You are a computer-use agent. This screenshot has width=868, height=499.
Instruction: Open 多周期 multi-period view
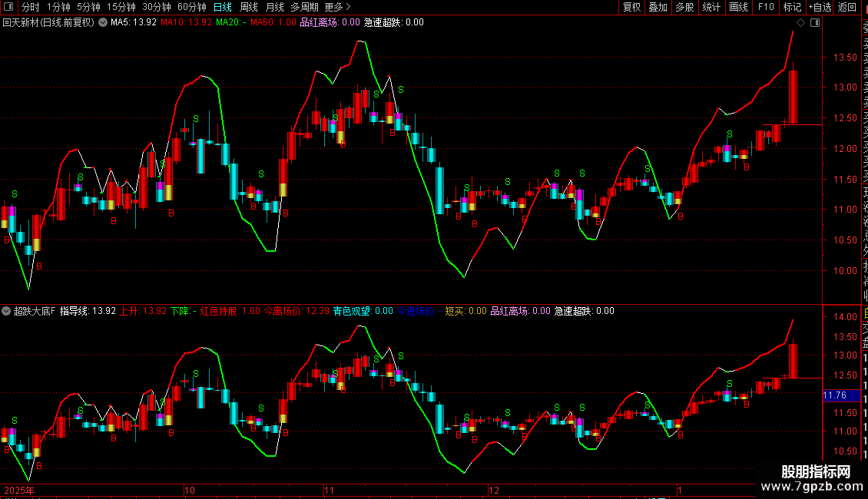(304, 7)
